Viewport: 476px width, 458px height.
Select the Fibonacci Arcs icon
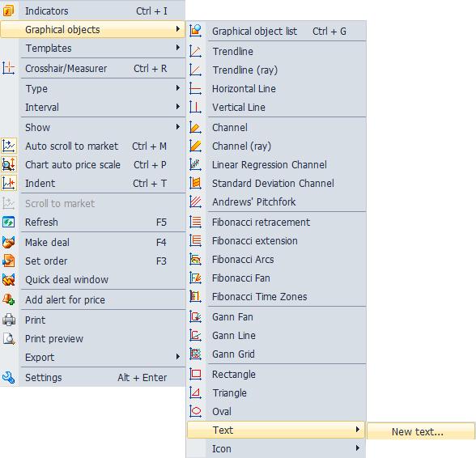(195, 260)
